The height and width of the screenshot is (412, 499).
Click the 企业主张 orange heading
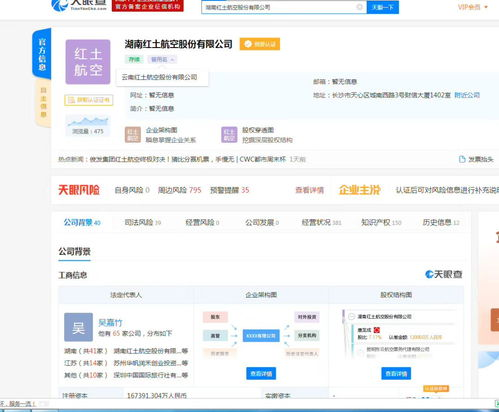pos(360,190)
